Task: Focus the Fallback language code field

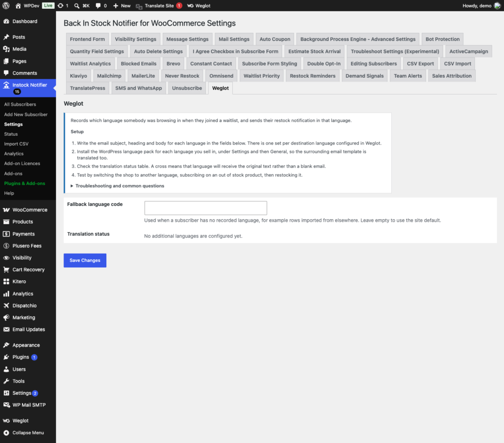Action: coord(206,208)
